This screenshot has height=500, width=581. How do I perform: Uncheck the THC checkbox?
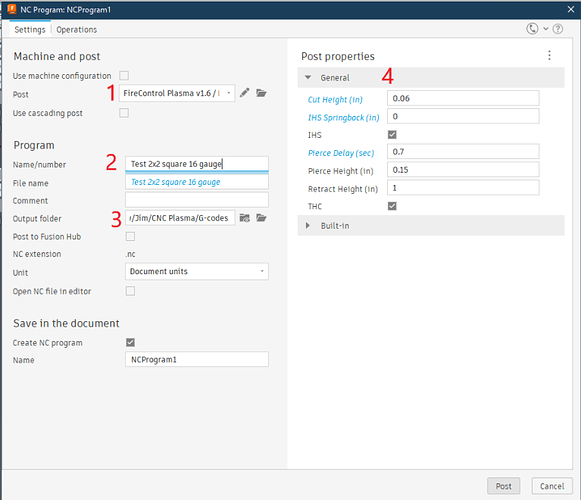(392, 206)
